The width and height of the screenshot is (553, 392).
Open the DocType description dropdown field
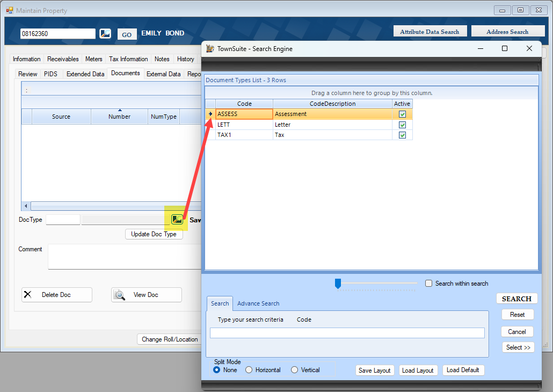pos(123,219)
